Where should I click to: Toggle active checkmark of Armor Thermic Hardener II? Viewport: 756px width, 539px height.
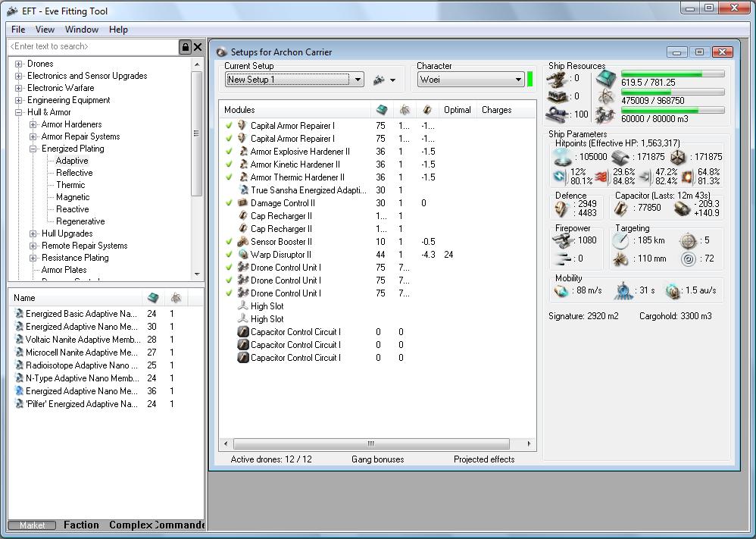[x=229, y=177]
